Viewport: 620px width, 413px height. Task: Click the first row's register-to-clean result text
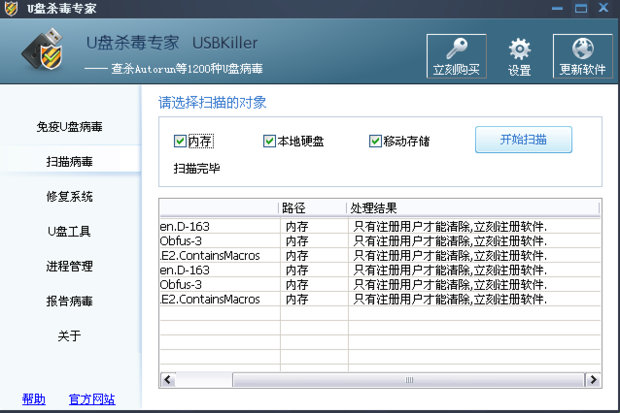[450, 227]
